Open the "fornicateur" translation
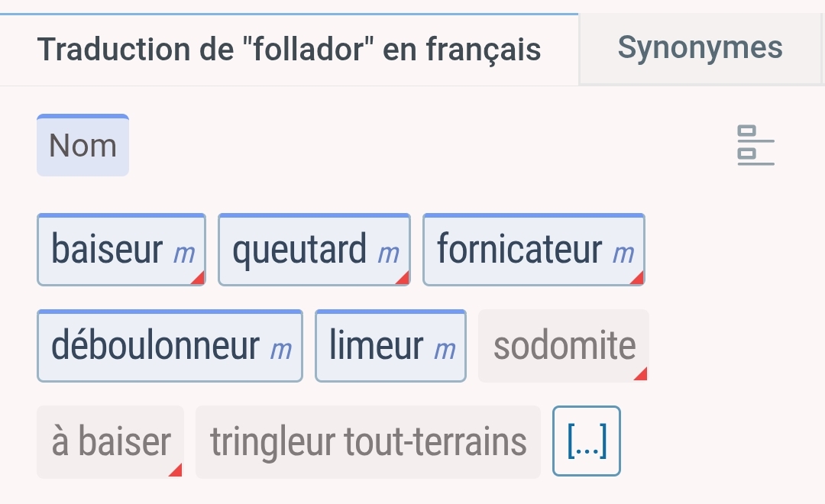 coord(519,250)
